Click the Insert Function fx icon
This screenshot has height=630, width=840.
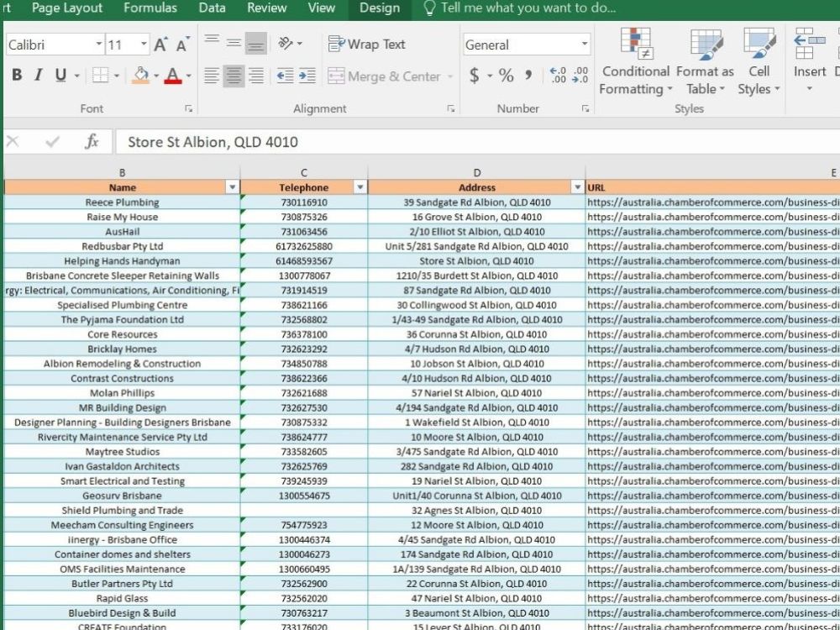92,141
